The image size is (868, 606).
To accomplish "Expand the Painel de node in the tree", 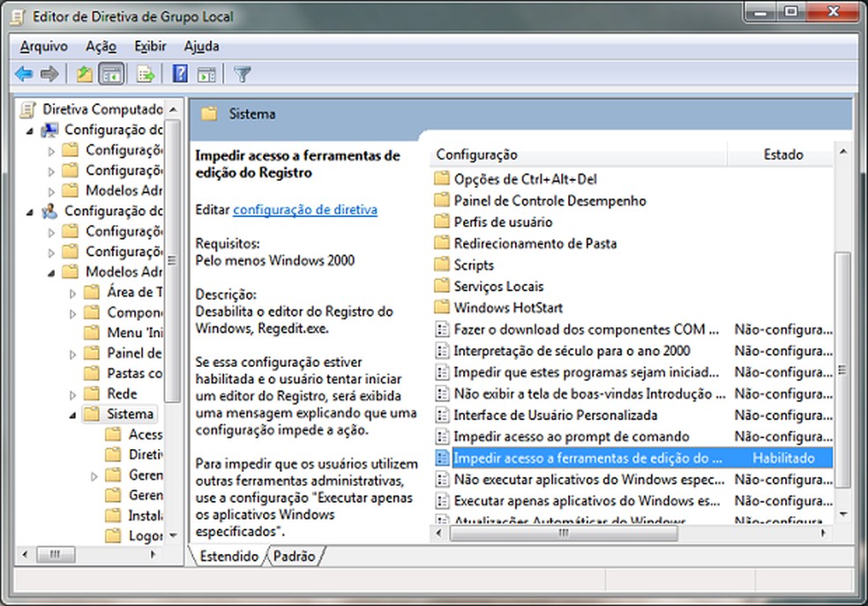I will [71, 352].
